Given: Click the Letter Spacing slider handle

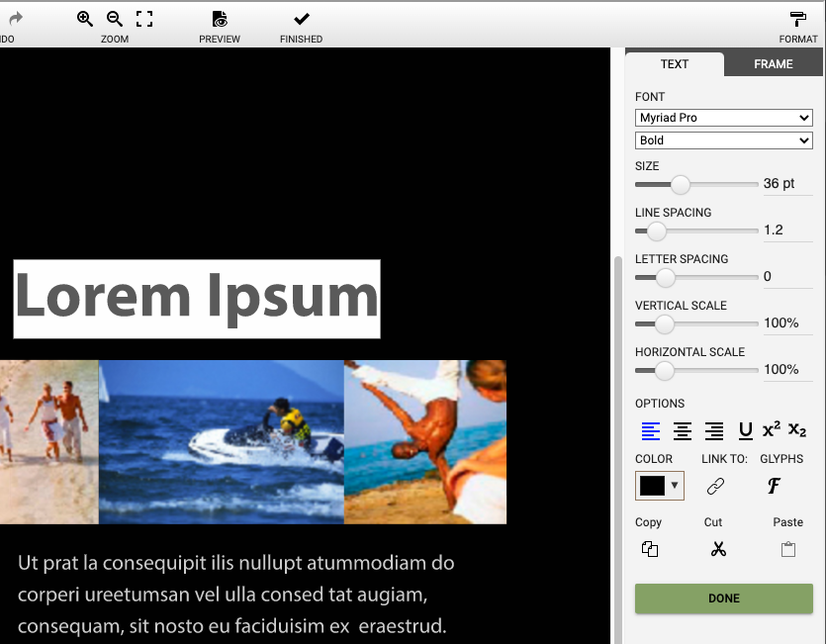Looking at the screenshot, I should [x=666, y=277].
